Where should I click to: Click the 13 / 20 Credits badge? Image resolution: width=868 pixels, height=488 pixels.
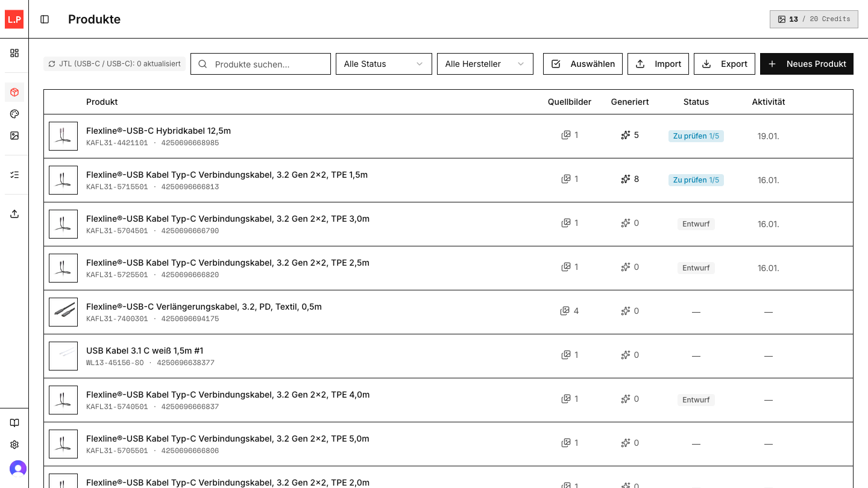pyautogui.click(x=814, y=19)
